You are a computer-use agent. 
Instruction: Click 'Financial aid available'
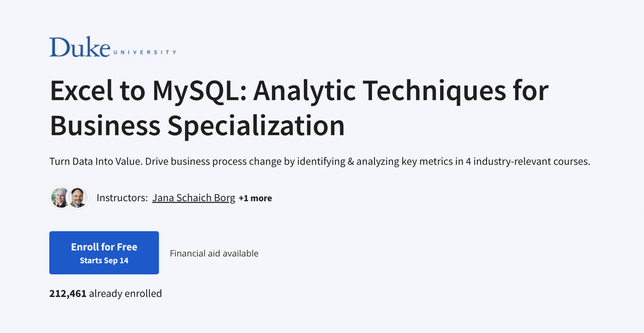[x=214, y=253]
